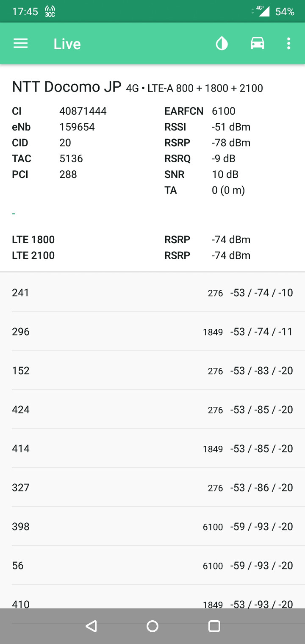
Task: Open neighbor cell row PCI 56
Action: coord(152,566)
